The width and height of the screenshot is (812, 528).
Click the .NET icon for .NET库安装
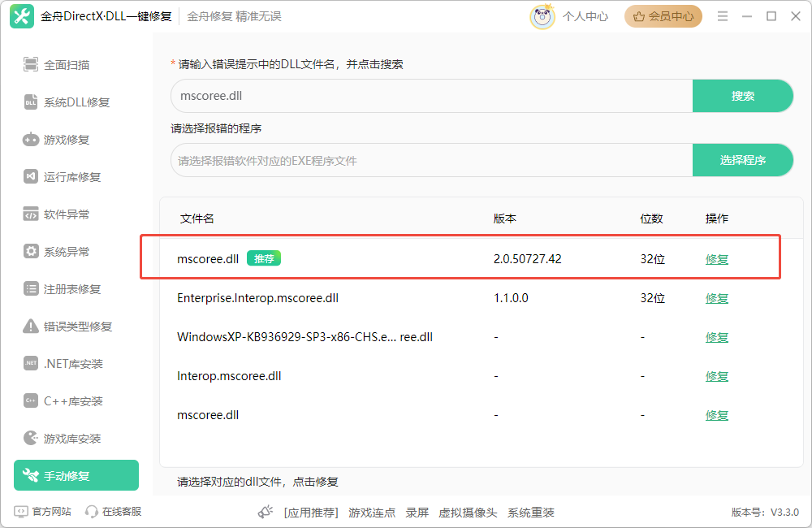click(31, 363)
